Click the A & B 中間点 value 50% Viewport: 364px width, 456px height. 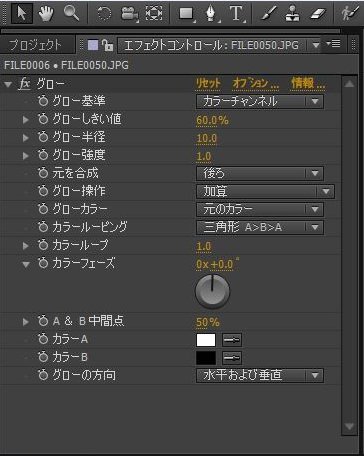[x=208, y=322]
